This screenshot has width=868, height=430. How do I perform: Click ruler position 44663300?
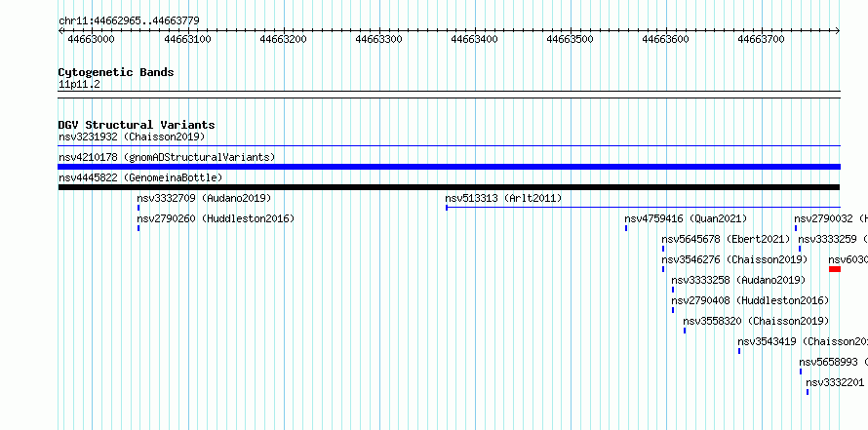click(x=378, y=39)
